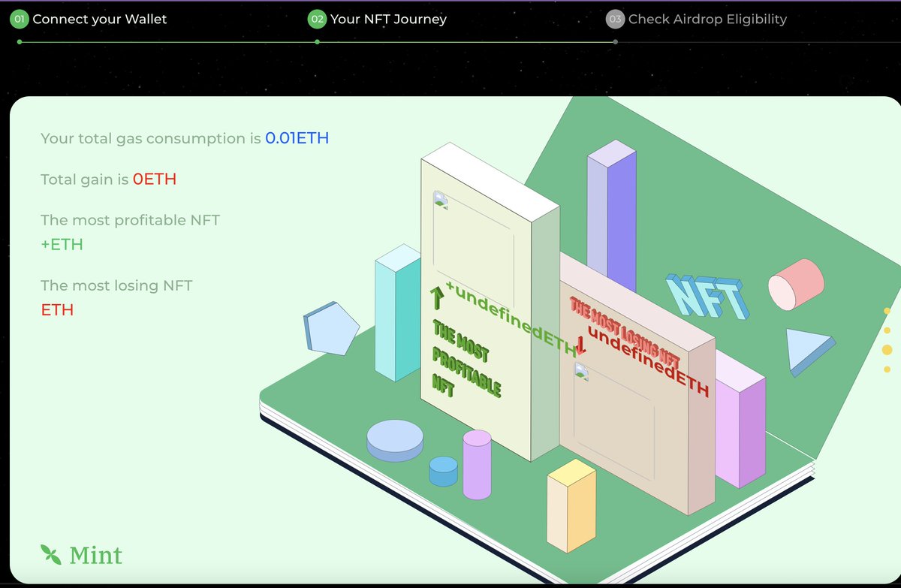Click the 'The most losing NFT' label

(x=116, y=285)
